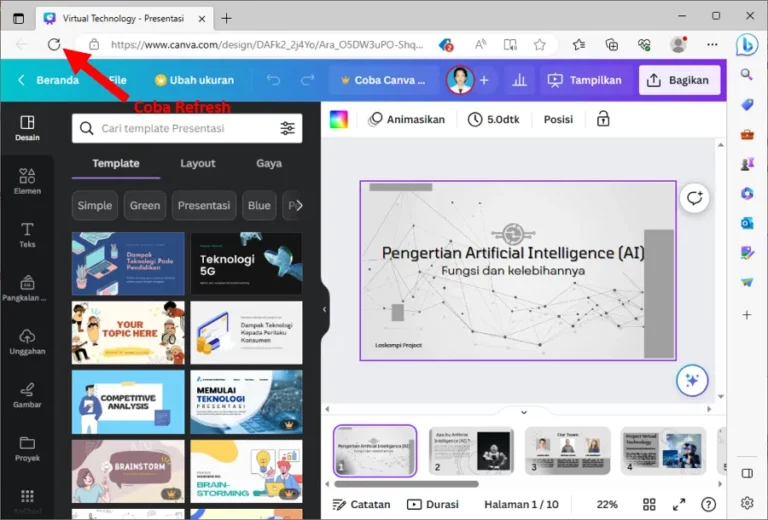Switch to the Gaya tab
This screenshot has width=768, height=520.
tap(269, 164)
